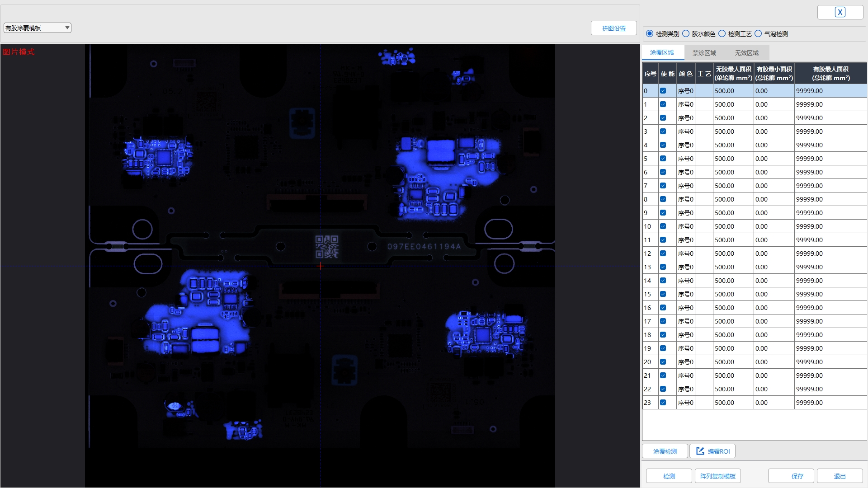
Task: Open the 有胶涂覆模板 template dropdown
Action: (38, 28)
